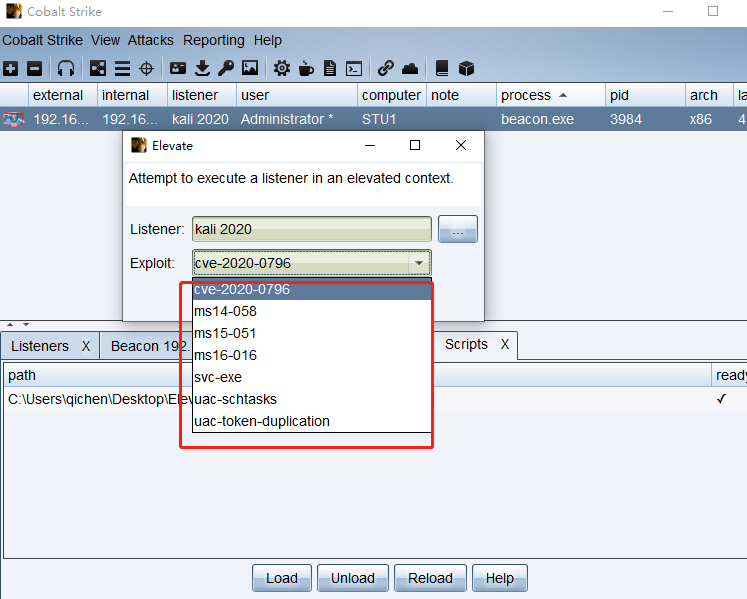This screenshot has width=747, height=599.
Task: Open the keystrokes key icon
Action: click(226, 69)
